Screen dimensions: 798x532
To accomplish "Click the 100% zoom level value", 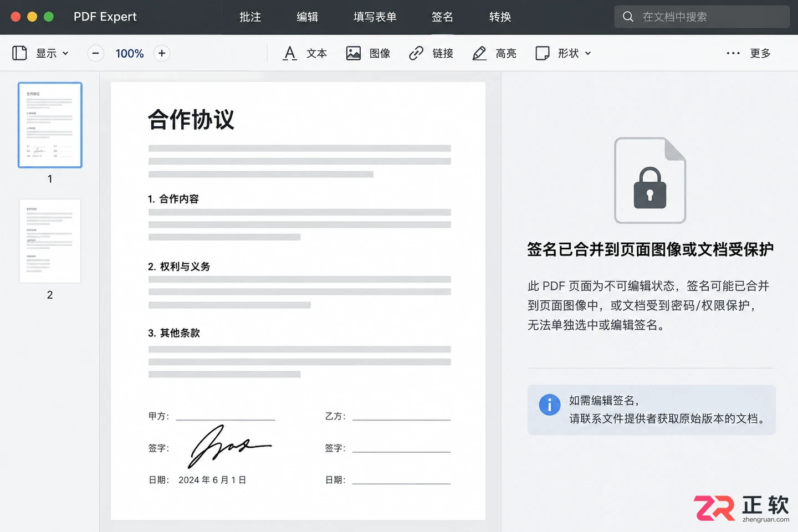I will coord(129,53).
